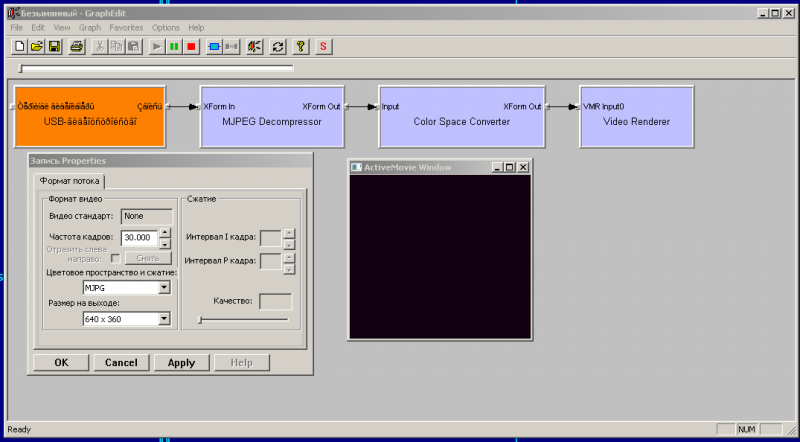Click the Paste clipboard icon

133,47
